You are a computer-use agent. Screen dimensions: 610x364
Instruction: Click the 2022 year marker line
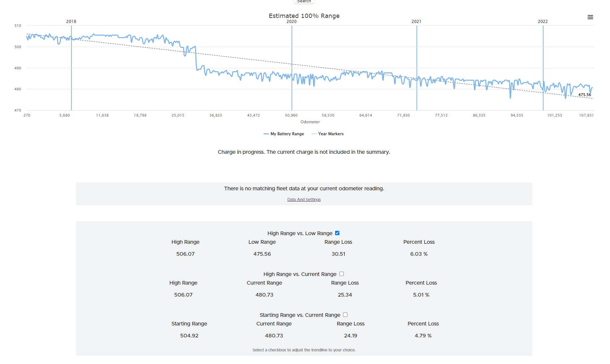543,68
